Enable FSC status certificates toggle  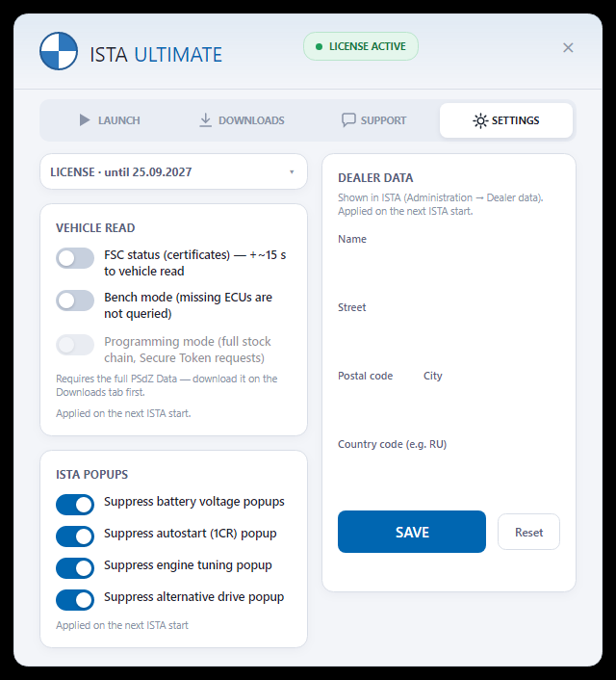click(75, 258)
